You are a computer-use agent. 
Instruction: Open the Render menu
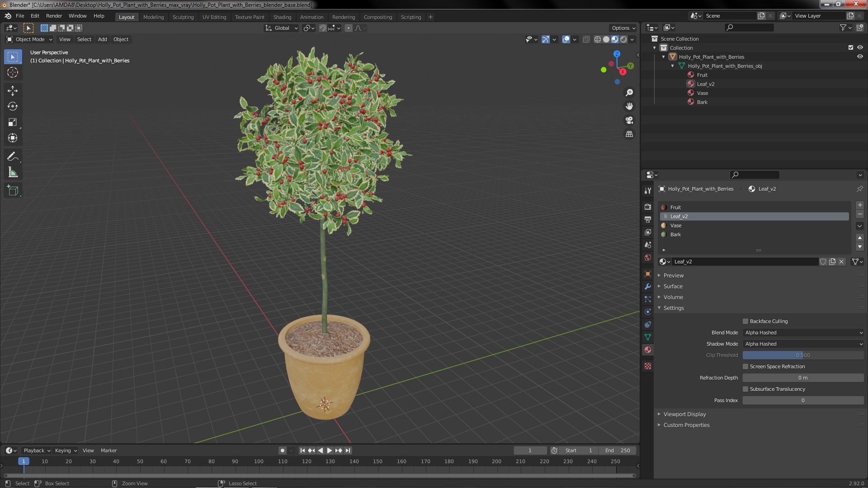click(54, 16)
